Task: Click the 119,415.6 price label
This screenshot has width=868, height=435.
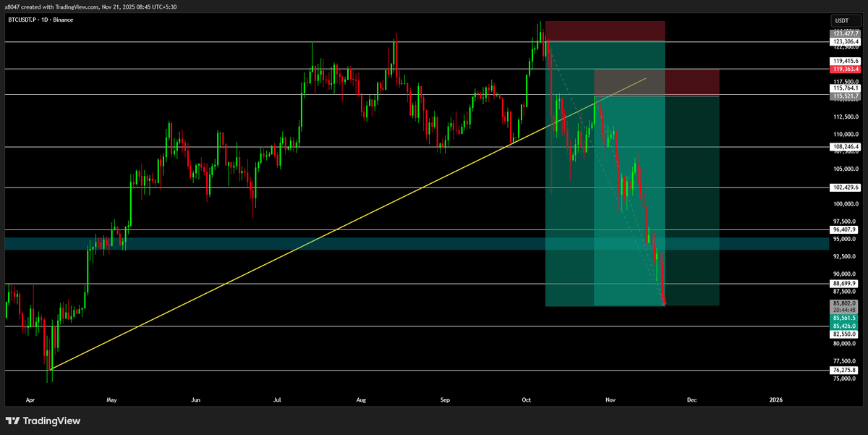Action: point(844,61)
